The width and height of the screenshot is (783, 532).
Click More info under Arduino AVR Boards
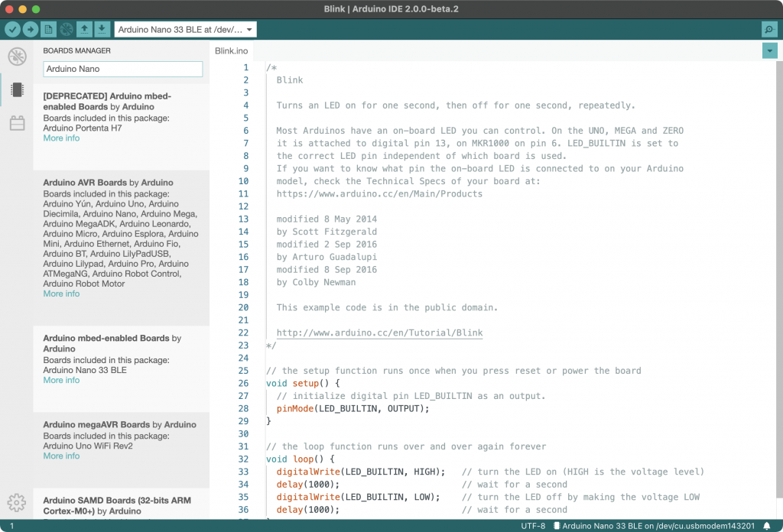[x=61, y=294]
